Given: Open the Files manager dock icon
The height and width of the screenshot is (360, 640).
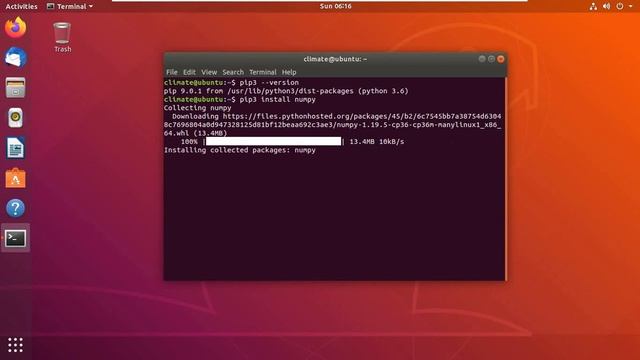Looking at the screenshot, I should [x=16, y=87].
